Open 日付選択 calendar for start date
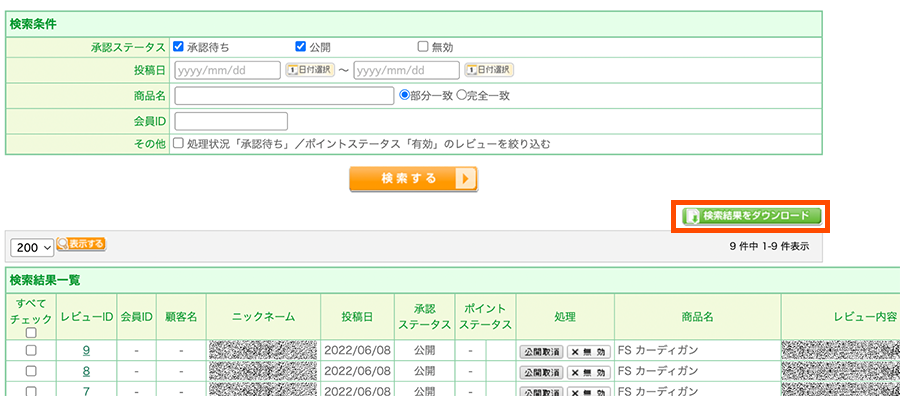The width and height of the screenshot is (900, 396). pos(310,70)
